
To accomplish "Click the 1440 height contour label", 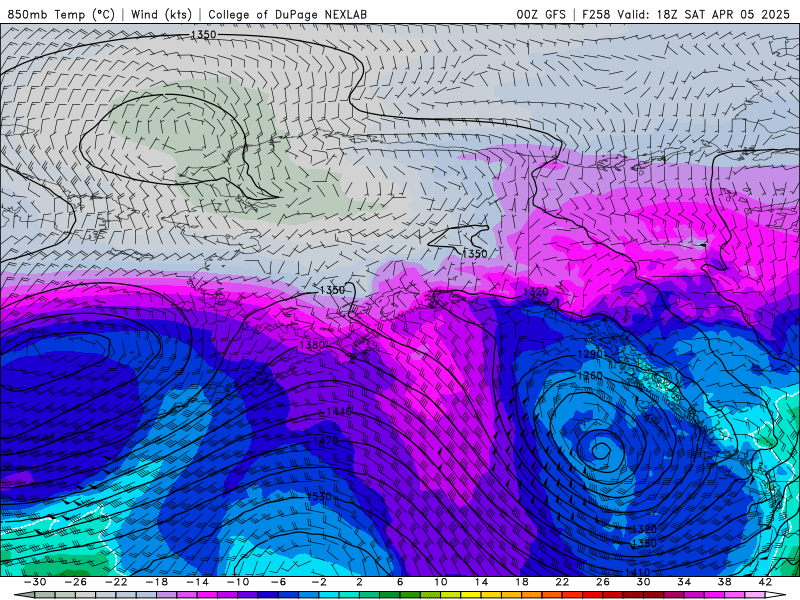I will (x=339, y=412).
